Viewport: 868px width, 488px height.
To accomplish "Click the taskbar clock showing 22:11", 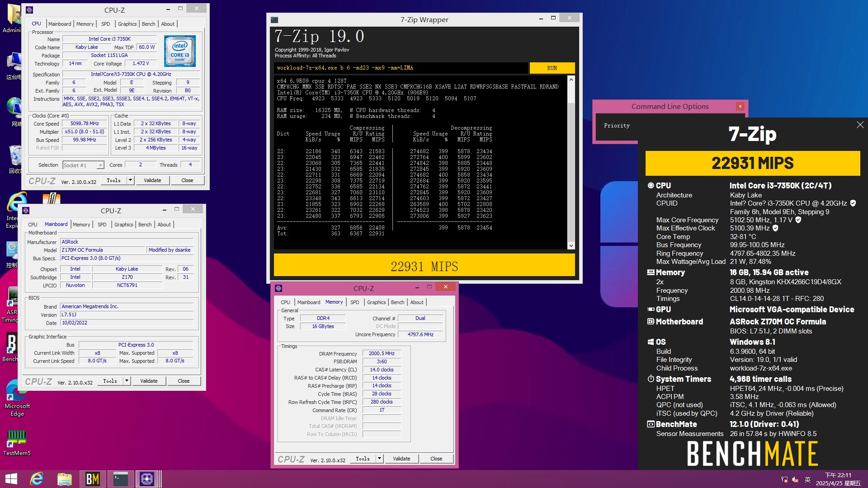I will click(x=838, y=479).
